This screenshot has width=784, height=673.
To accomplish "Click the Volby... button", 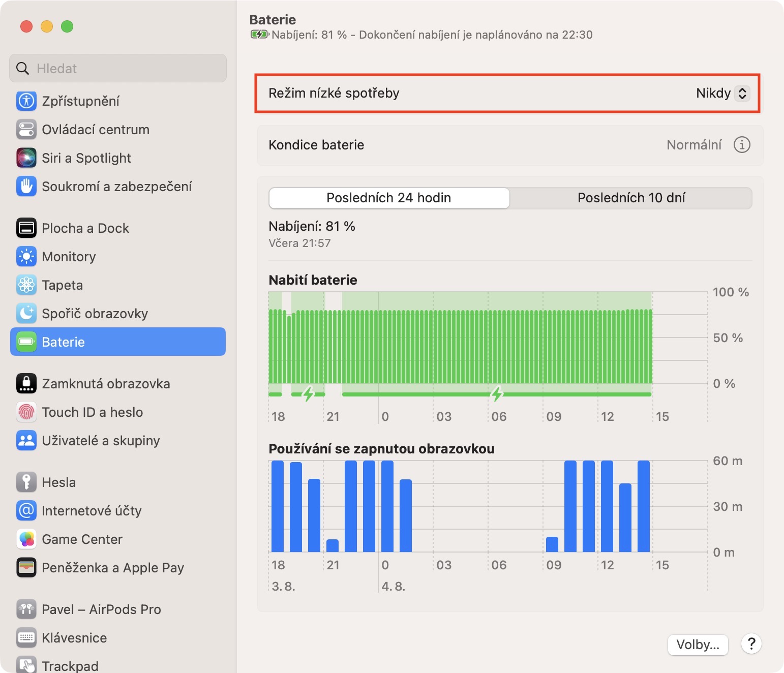I will (698, 645).
